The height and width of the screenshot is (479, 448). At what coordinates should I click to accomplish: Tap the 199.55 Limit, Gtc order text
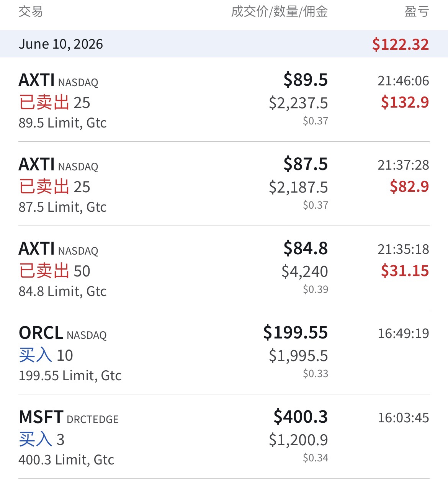click(x=70, y=376)
